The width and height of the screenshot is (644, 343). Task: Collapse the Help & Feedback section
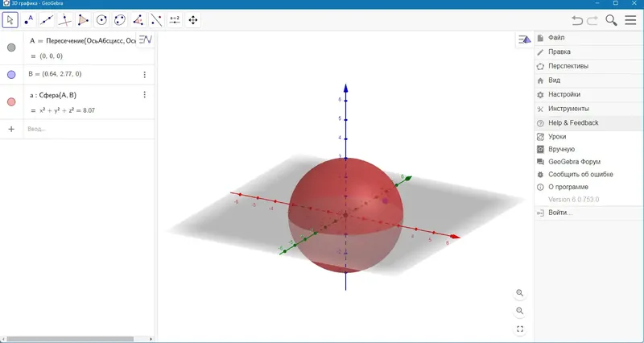pyautogui.click(x=588, y=123)
